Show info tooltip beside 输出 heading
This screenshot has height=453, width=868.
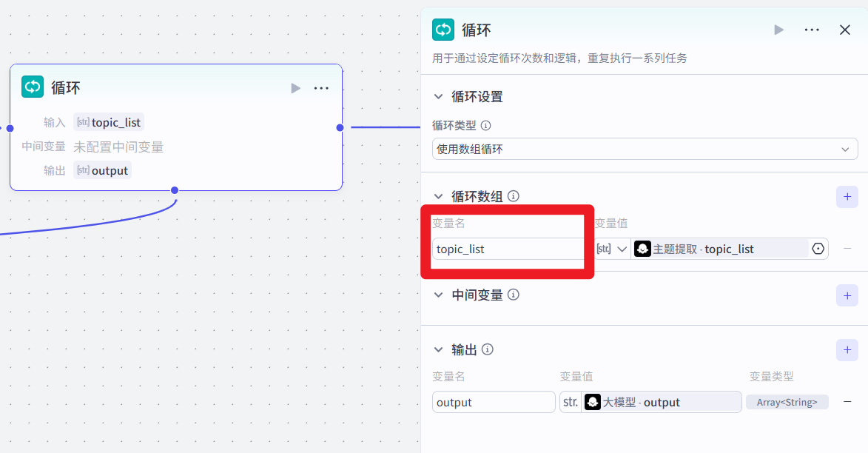[487, 349]
